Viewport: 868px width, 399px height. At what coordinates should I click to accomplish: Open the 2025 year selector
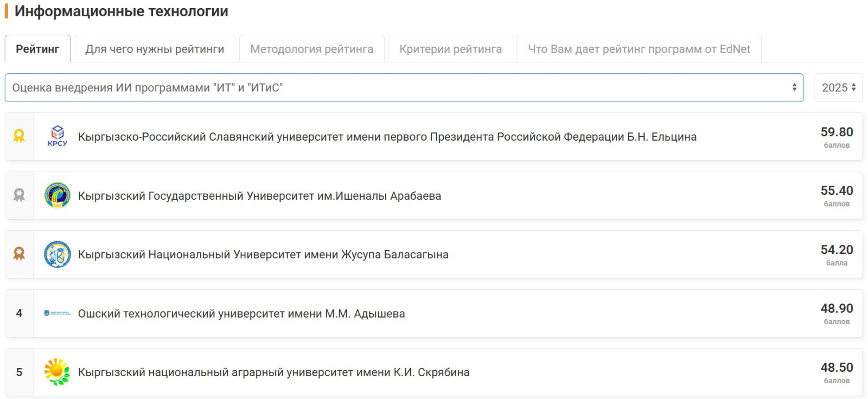(x=838, y=87)
